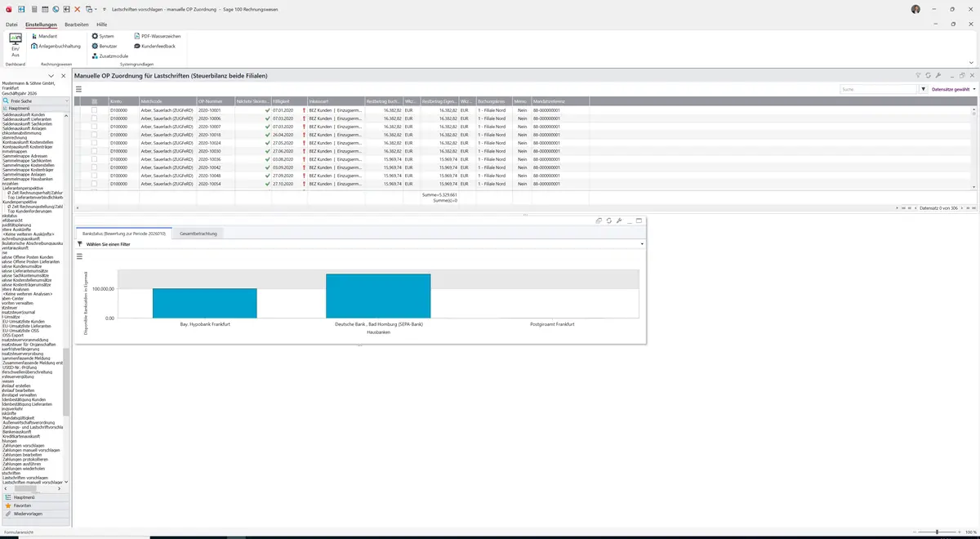Click the zoom slider in status bar

click(x=937, y=532)
